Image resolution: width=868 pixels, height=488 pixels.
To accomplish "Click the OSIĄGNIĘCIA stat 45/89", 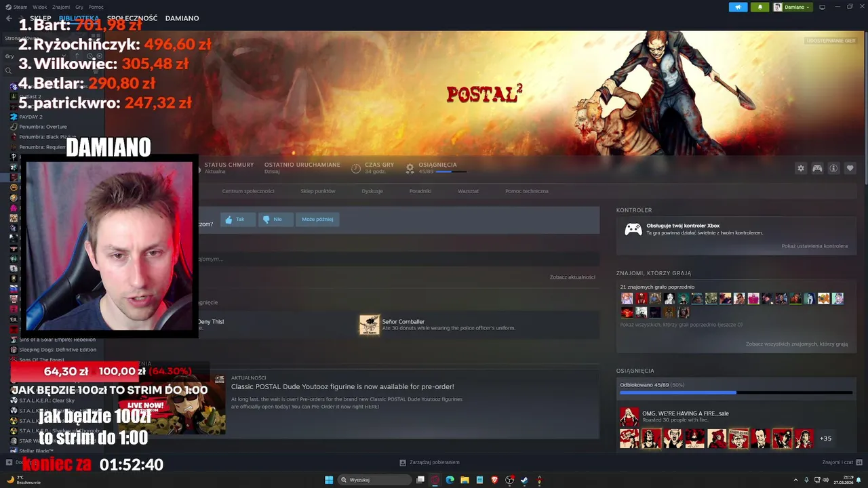I will click(x=437, y=168).
